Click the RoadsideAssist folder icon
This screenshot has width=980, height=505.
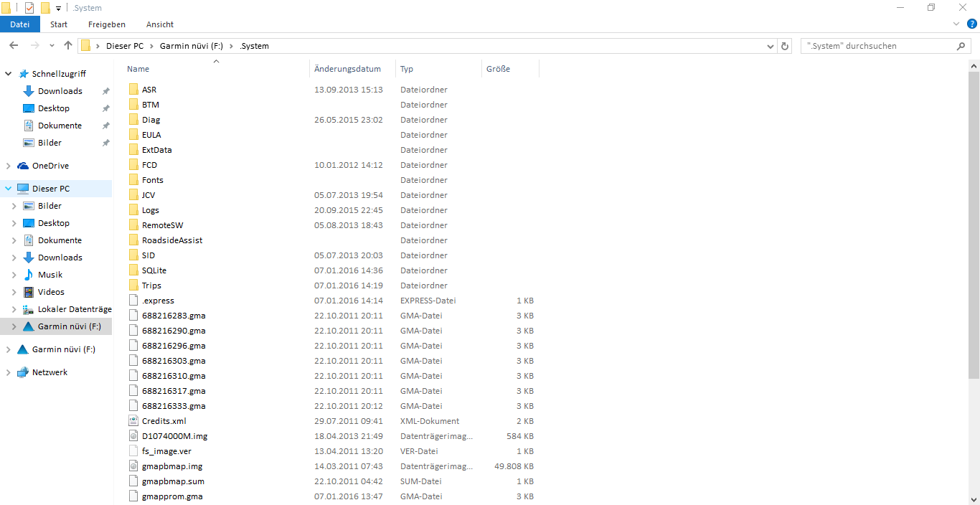pyautogui.click(x=133, y=240)
